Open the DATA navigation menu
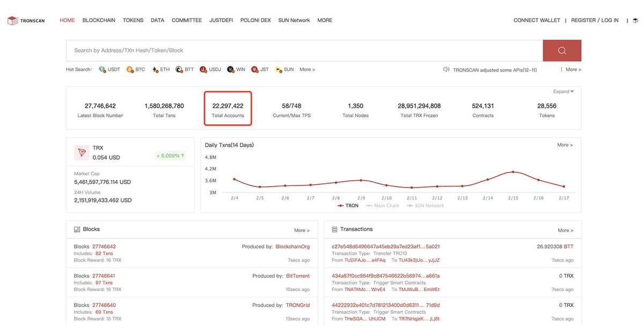Screen dimensions: 644x336 [x=157, y=20]
